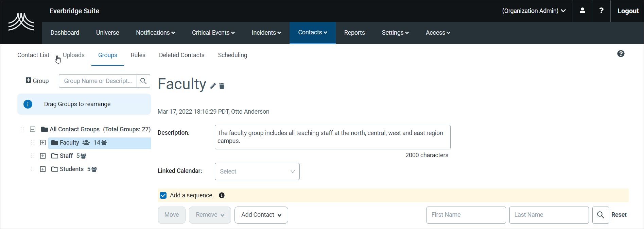
Task: Open help via header question mark
Action: 601,11
